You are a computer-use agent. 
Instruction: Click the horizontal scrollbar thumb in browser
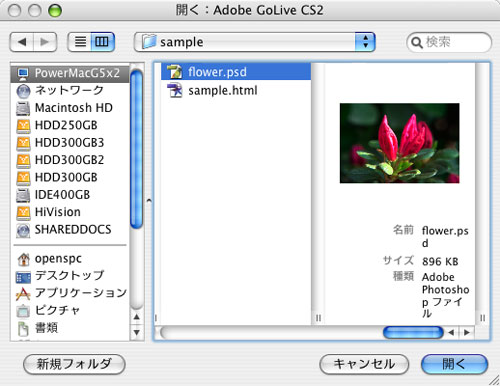coord(413,332)
